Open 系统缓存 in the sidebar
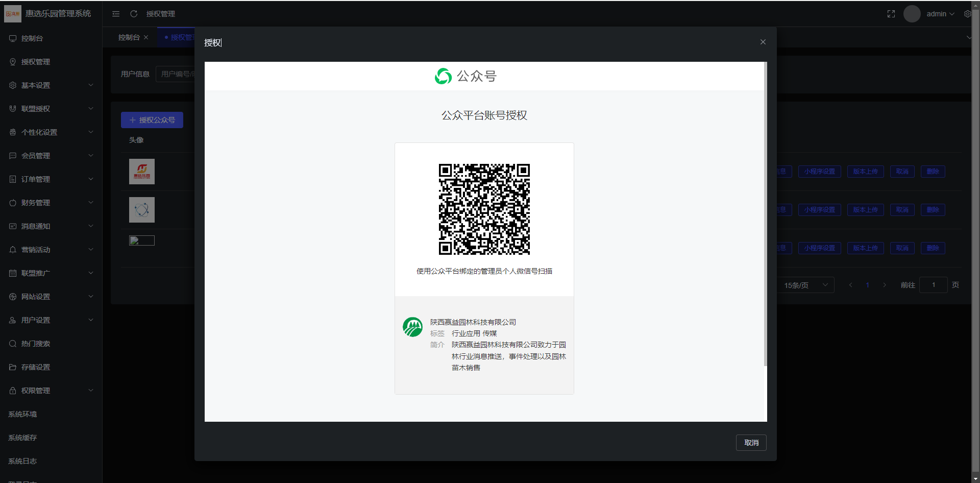The width and height of the screenshot is (980, 483). click(x=51, y=438)
